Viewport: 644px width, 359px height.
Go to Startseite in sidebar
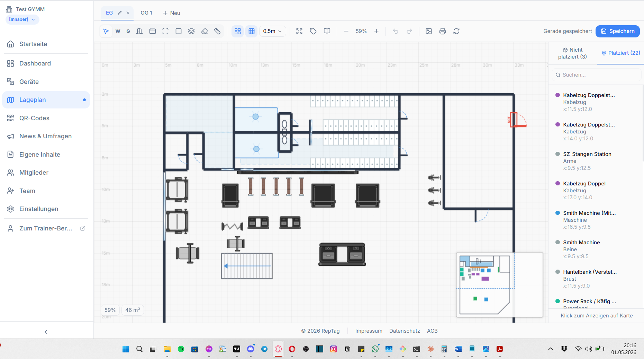tap(46, 44)
